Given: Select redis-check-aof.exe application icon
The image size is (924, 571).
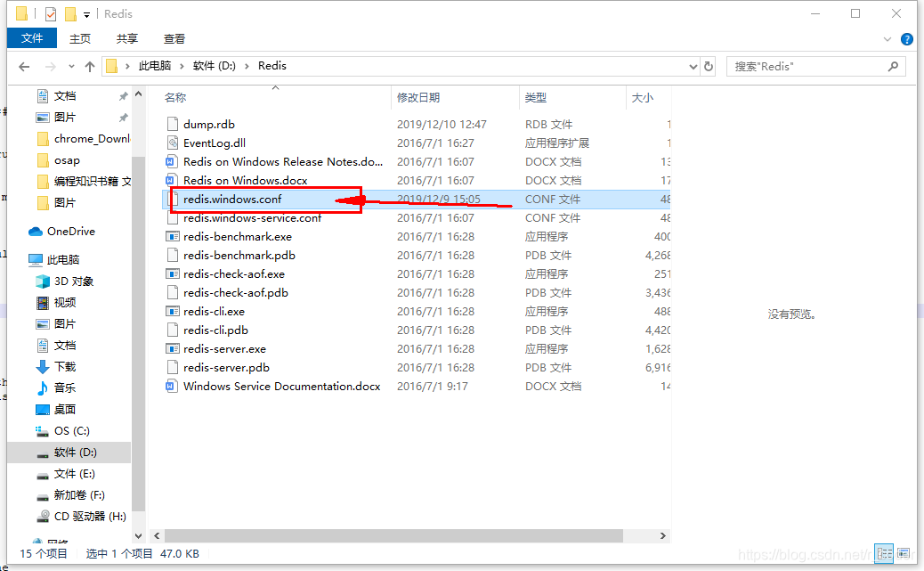Looking at the screenshot, I should click(x=172, y=274).
